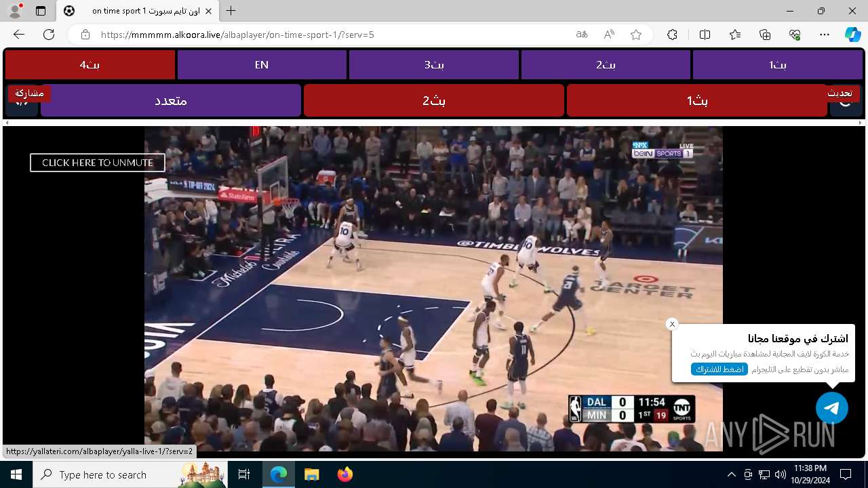Open Microsoft Edge from taskbar
The image size is (868, 488).
coord(279,474)
